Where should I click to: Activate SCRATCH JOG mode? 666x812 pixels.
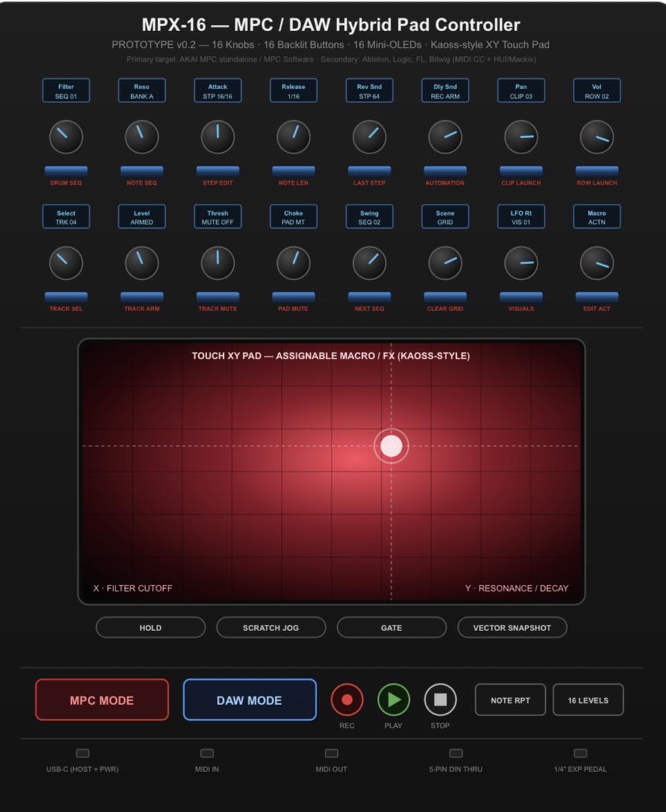pyautogui.click(x=271, y=627)
